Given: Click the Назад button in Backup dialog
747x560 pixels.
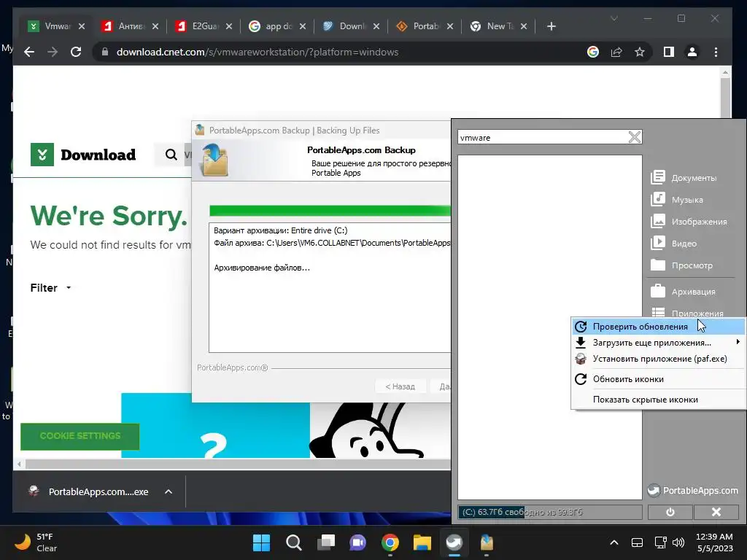Looking at the screenshot, I should (x=400, y=386).
